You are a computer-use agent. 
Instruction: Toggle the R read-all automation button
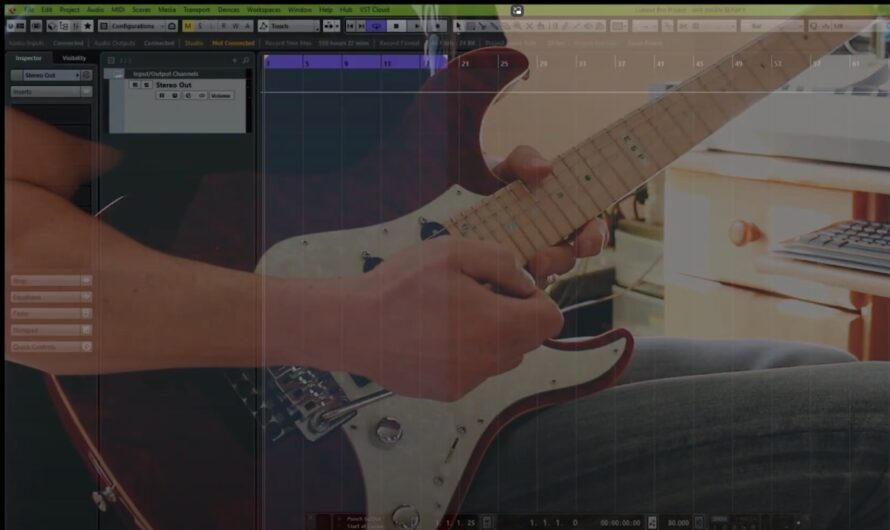(223, 26)
